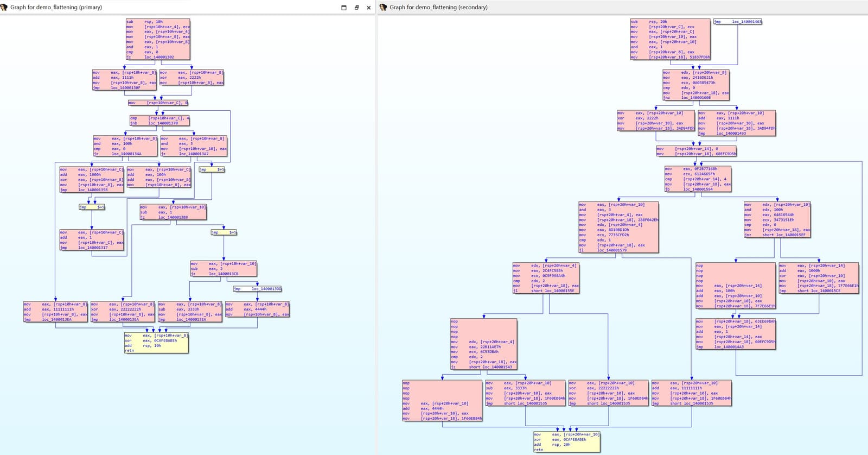Select primary block 'add eax, 4444h'
The height and width of the screenshot is (455, 868).
coord(257,309)
